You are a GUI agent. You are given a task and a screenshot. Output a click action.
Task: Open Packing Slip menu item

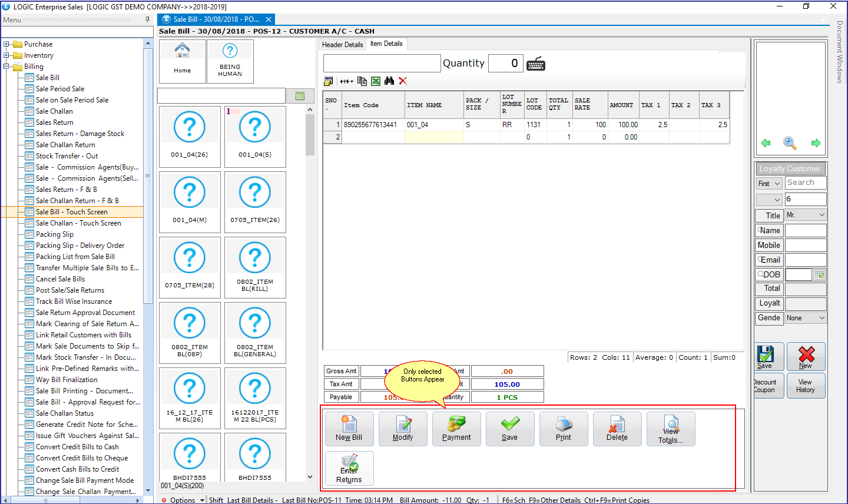[55, 234]
